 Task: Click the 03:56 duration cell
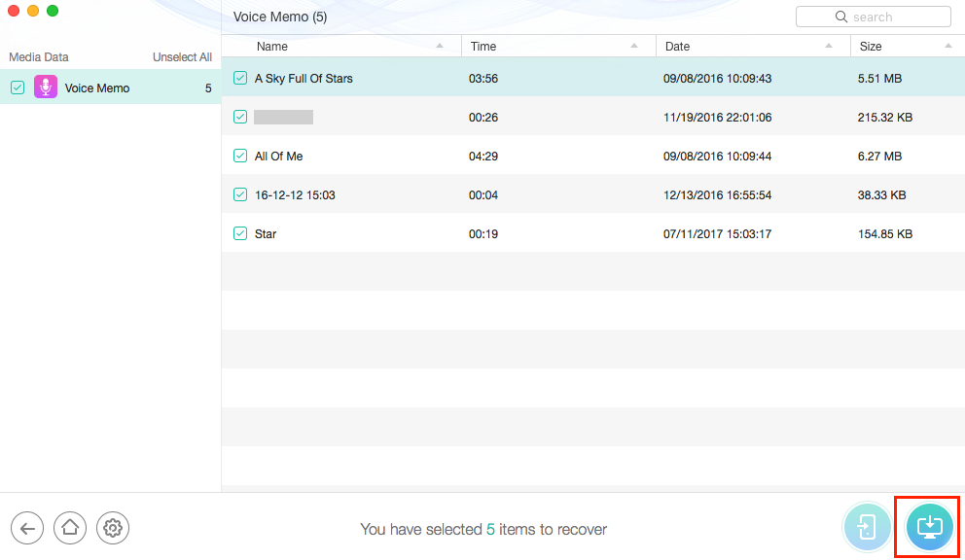pyautogui.click(x=483, y=79)
